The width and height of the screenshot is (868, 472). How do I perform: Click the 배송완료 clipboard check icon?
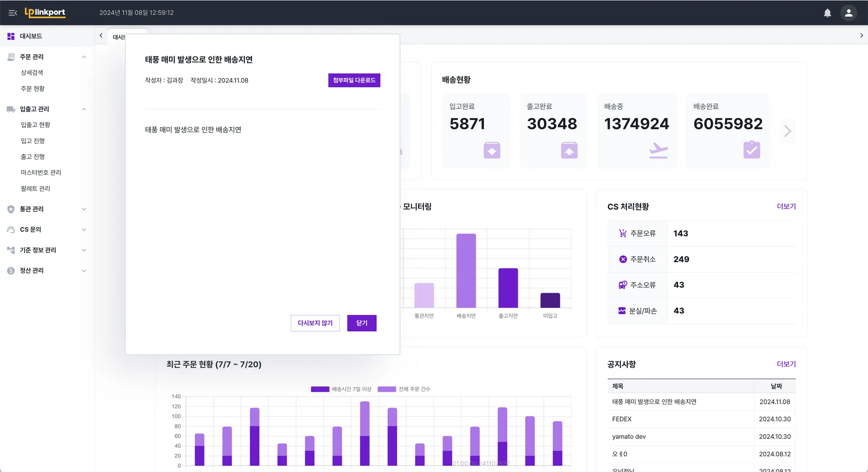point(751,150)
